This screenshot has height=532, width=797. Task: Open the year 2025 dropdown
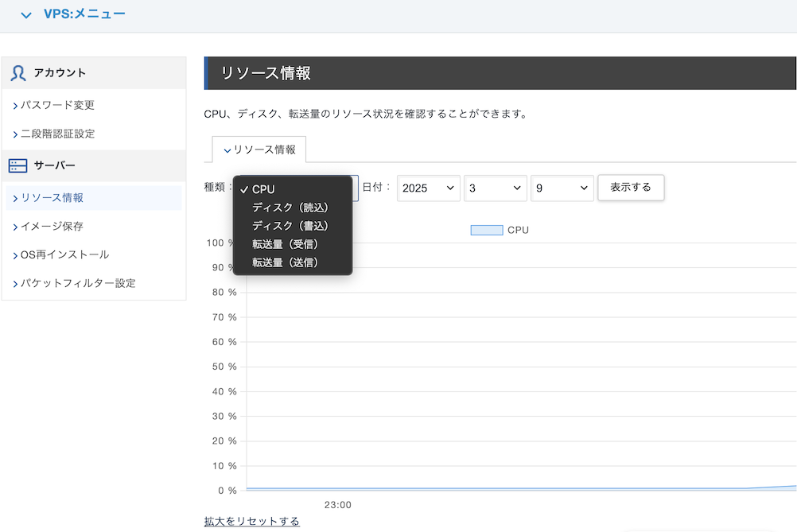(428, 188)
